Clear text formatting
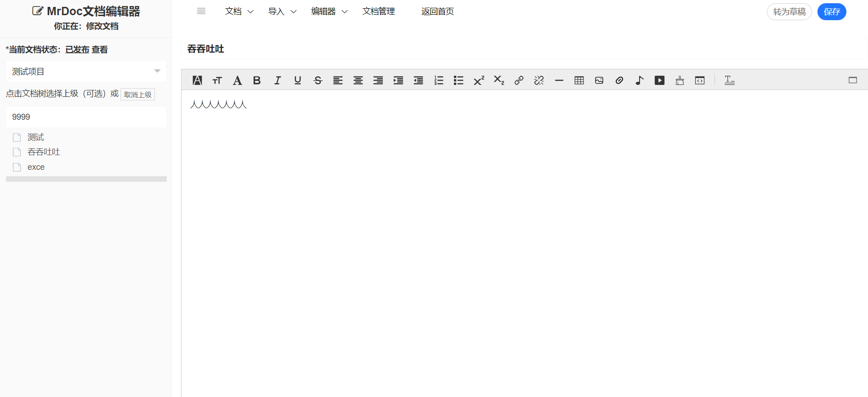 point(730,80)
